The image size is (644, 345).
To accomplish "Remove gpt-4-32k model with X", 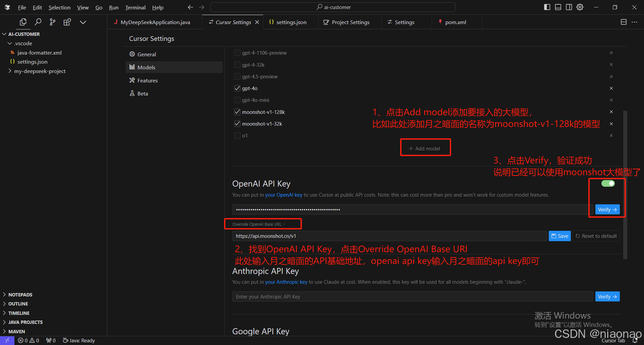I will pyautogui.click(x=611, y=64).
